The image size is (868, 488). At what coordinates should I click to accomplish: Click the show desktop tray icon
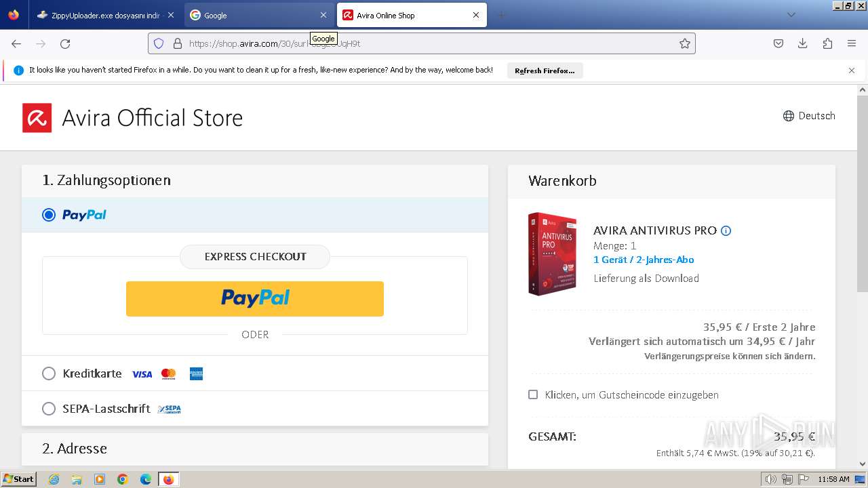[860, 479]
